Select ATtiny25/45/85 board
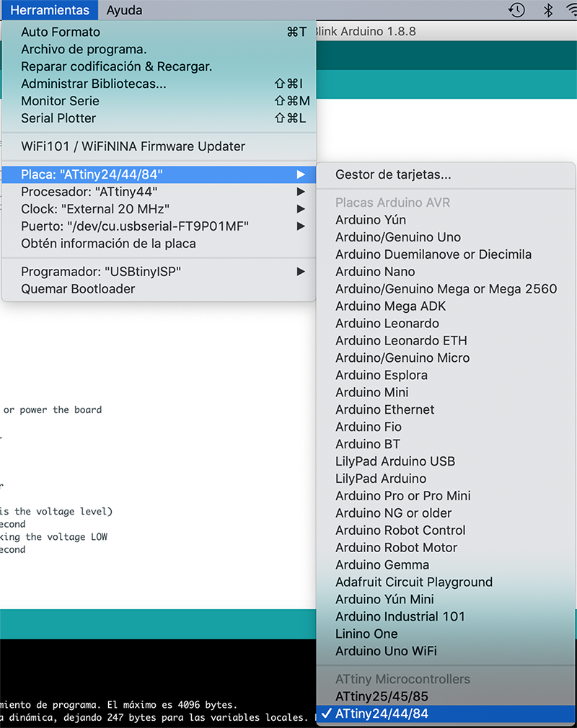 pos(446,696)
